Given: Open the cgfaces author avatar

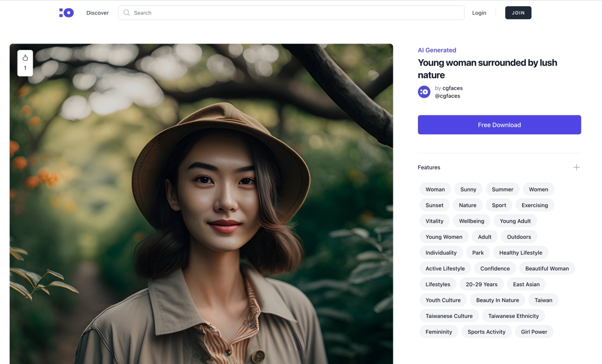Looking at the screenshot, I should point(424,92).
